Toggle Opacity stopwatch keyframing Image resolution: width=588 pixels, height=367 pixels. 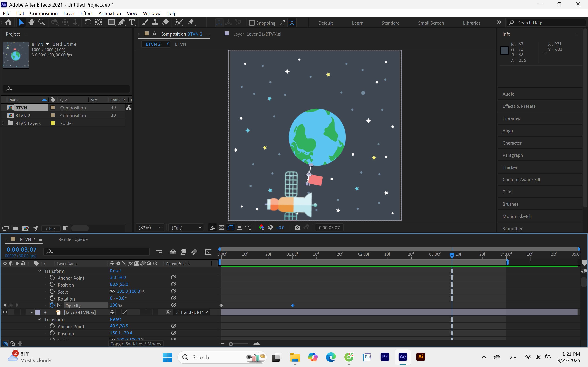[x=52, y=305]
